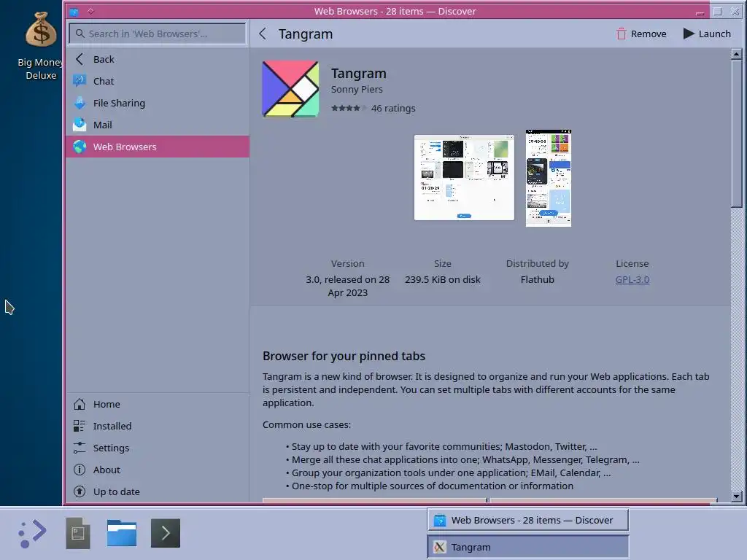This screenshot has height=560, width=747.
Task: Click the Common use cases text
Action: click(307, 424)
